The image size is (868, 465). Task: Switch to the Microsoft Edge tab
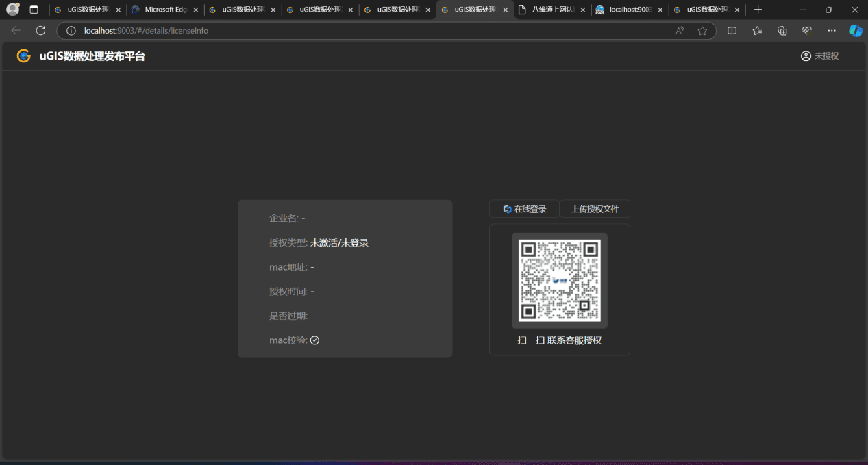164,10
